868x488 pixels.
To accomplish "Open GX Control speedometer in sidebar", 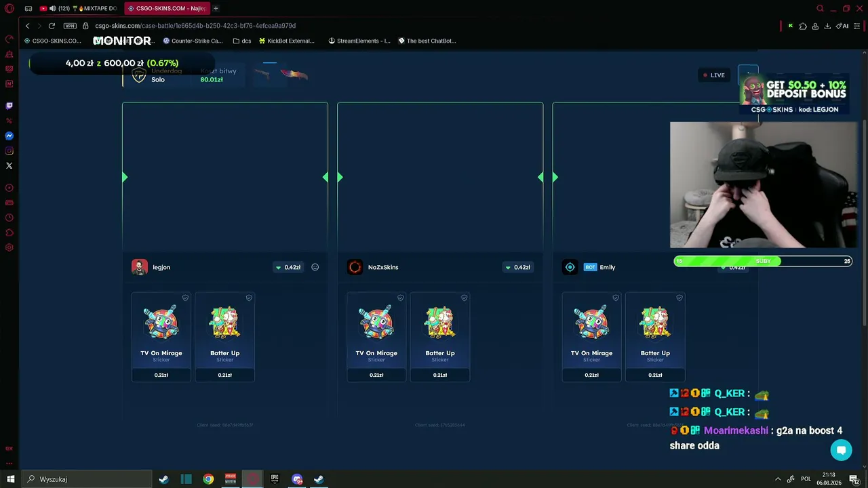I will tap(9, 39).
